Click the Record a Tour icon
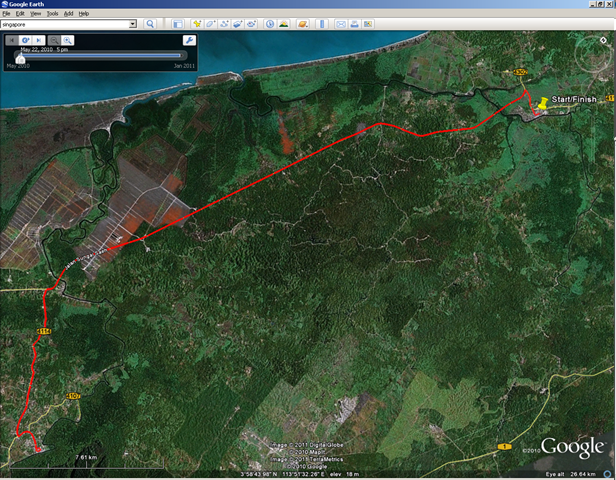 pyautogui.click(x=251, y=24)
